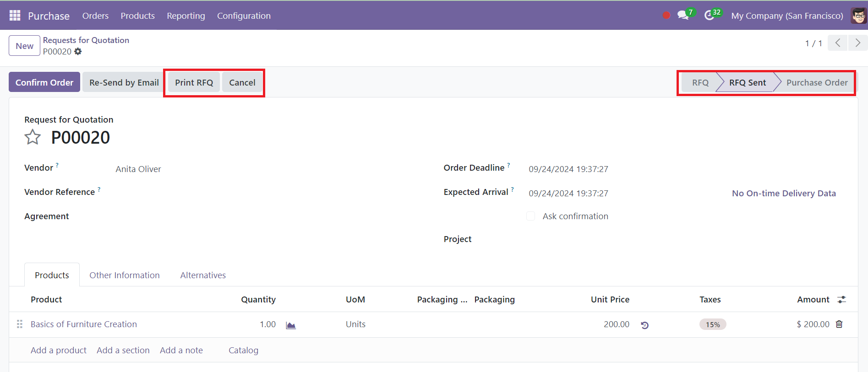
Task: Click Add a product link
Action: pyautogui.click(x=59, y=350)
